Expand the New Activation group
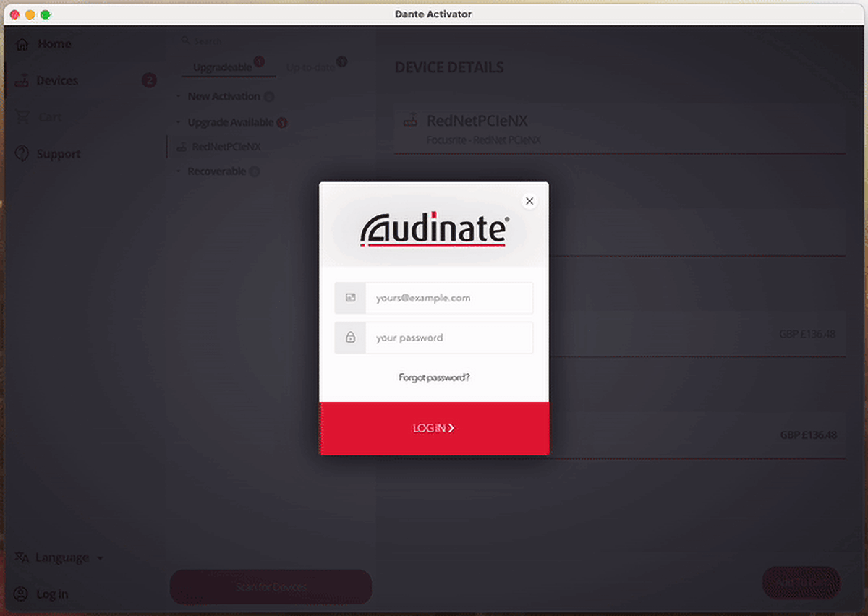This screenshot has width=868, height=616. point(224,96)
